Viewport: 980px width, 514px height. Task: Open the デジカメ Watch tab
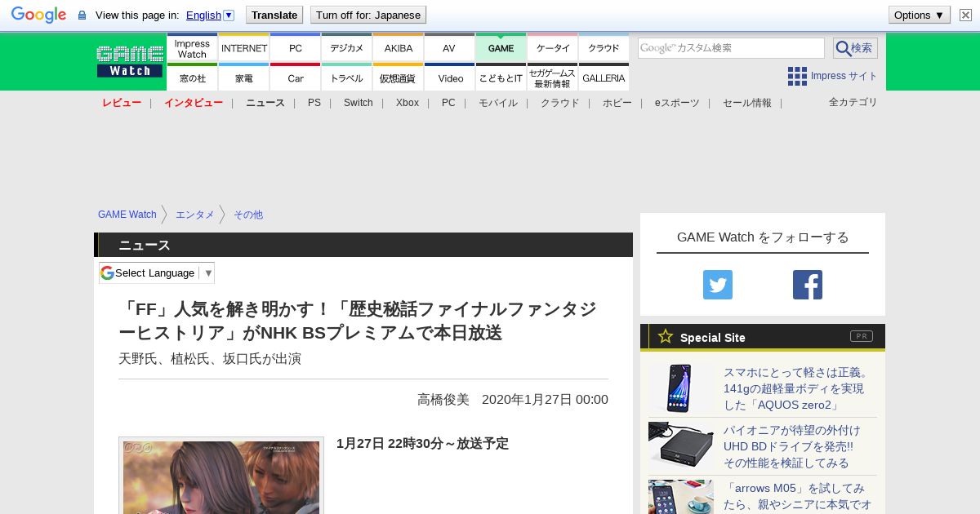347,47
